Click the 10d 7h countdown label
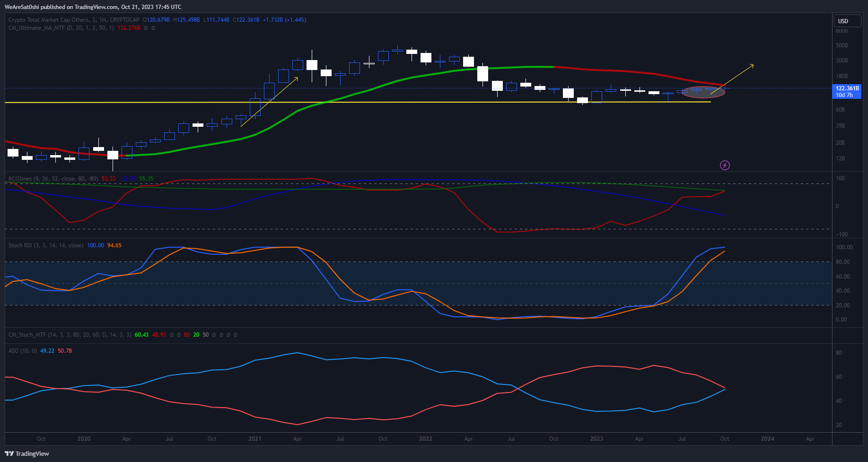Screen dimensions: 868x462 point(844,95)
